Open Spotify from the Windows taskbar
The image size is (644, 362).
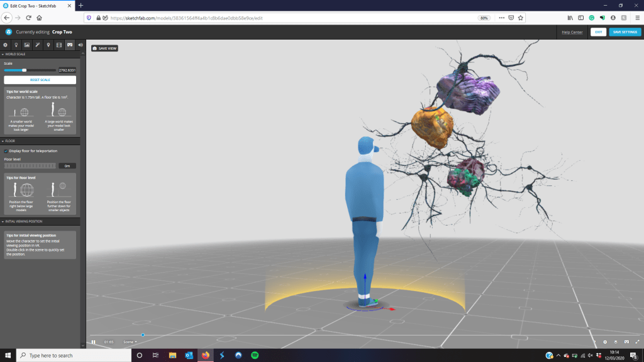[255, 355]
